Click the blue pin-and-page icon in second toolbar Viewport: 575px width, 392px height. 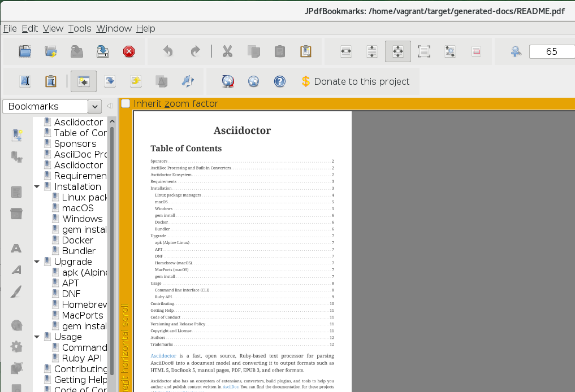(188, 81)
